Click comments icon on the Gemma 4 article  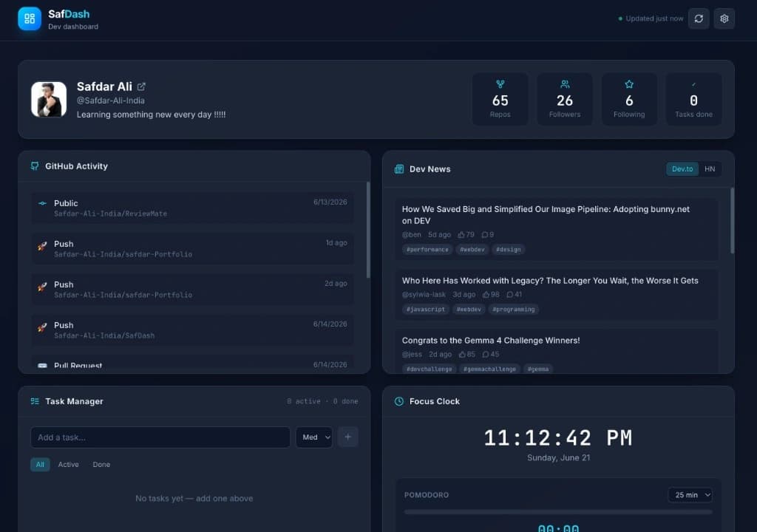coord(485,355)
